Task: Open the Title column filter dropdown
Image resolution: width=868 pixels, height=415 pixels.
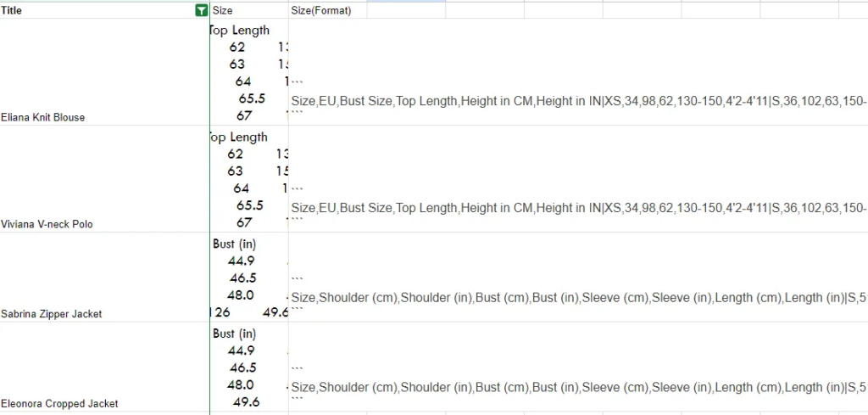Action: coord(202,10)
